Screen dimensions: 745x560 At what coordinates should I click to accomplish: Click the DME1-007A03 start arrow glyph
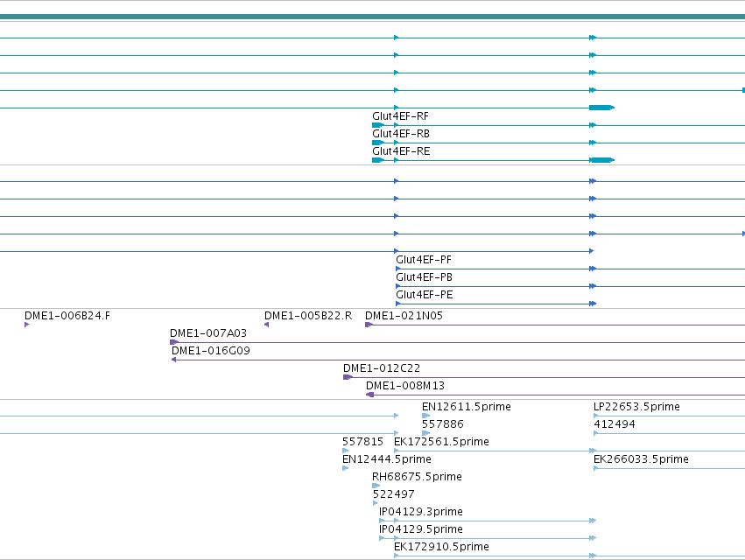pos(174,342)
